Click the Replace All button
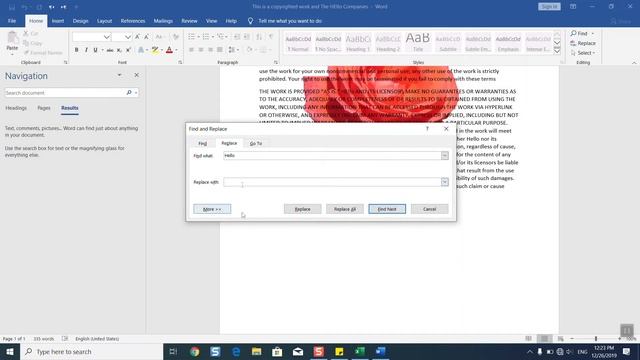 click(x=345, y=209)
